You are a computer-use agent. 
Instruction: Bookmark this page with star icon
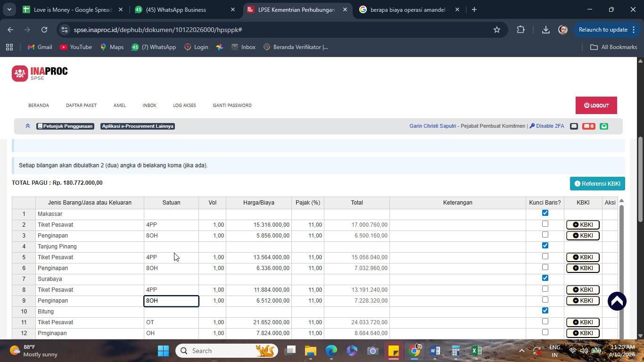click(x=496, y=30)
